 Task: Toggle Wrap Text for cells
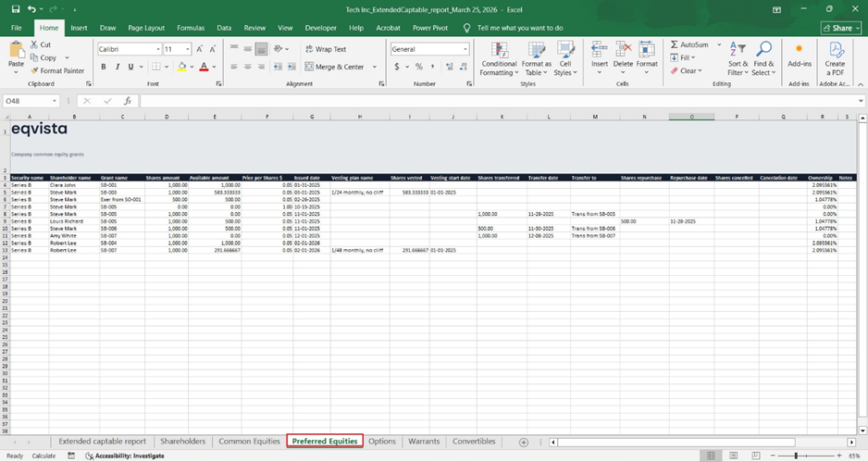click(325, 49)
